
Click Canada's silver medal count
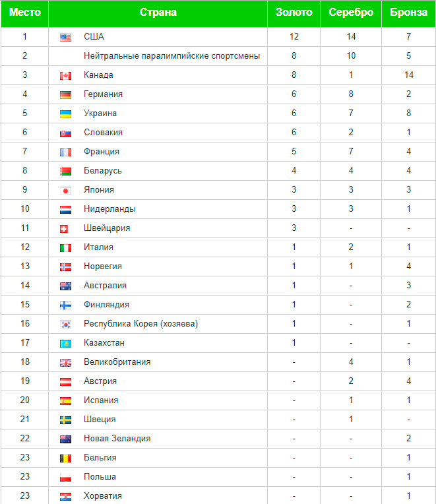point(351,75)
